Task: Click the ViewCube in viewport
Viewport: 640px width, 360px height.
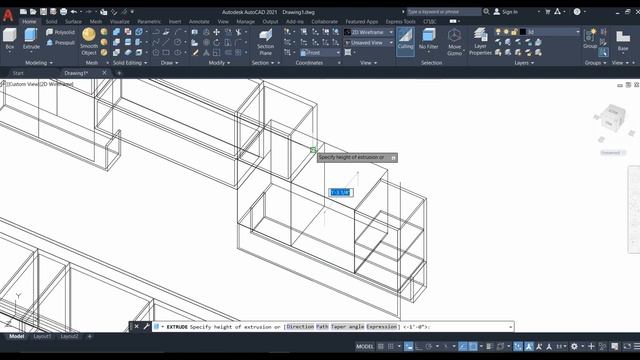Action: [612, 118]
